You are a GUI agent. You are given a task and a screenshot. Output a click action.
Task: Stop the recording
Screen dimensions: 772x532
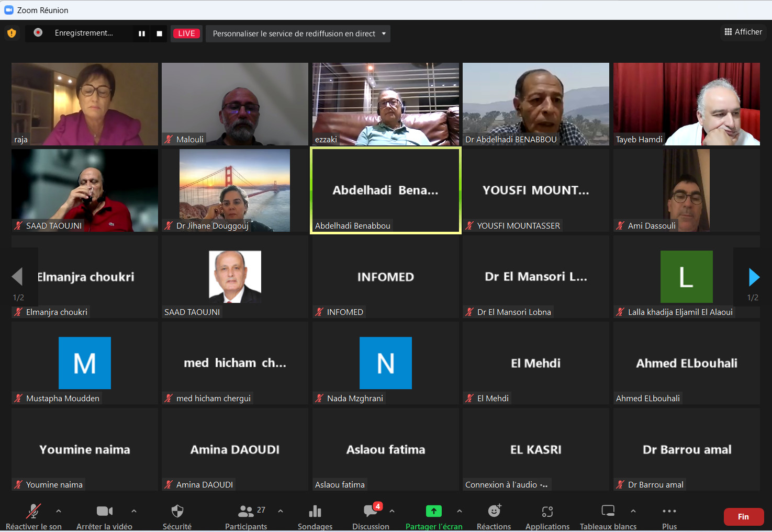coord(159,33)
